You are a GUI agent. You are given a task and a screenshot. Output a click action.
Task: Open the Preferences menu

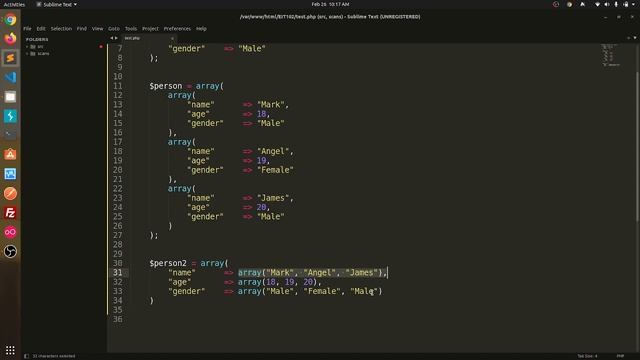pyautogui.click(x=177, y=29)
